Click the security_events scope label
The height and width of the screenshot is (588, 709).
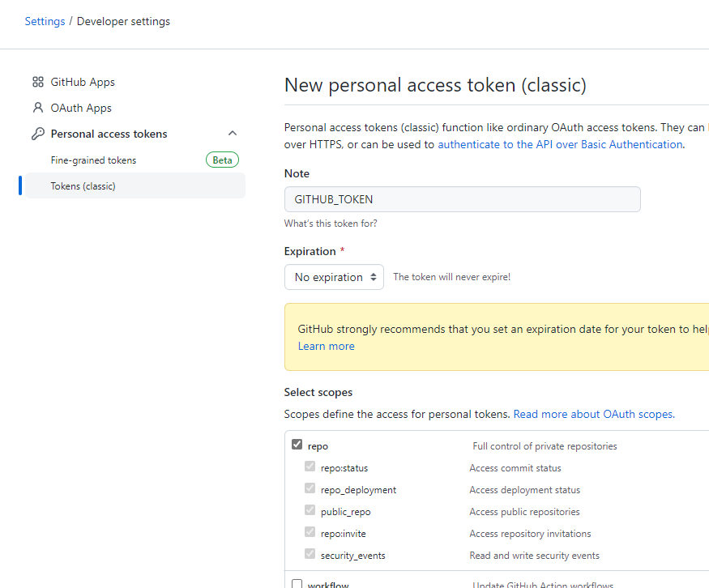coord(352,556)
